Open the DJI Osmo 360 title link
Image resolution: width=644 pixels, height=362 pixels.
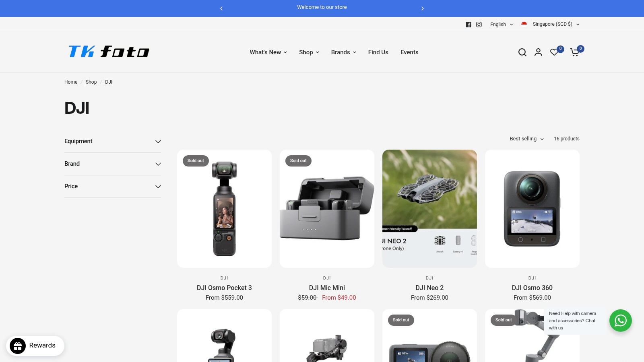coord(532,288)
